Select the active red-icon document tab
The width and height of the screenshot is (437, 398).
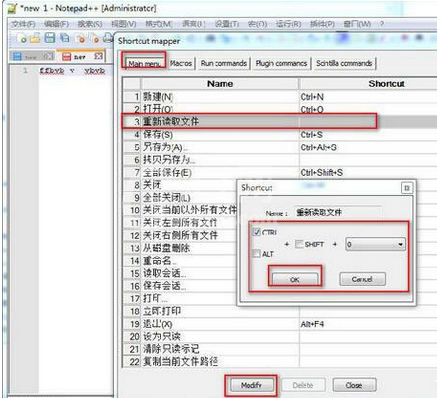point(81,56)
